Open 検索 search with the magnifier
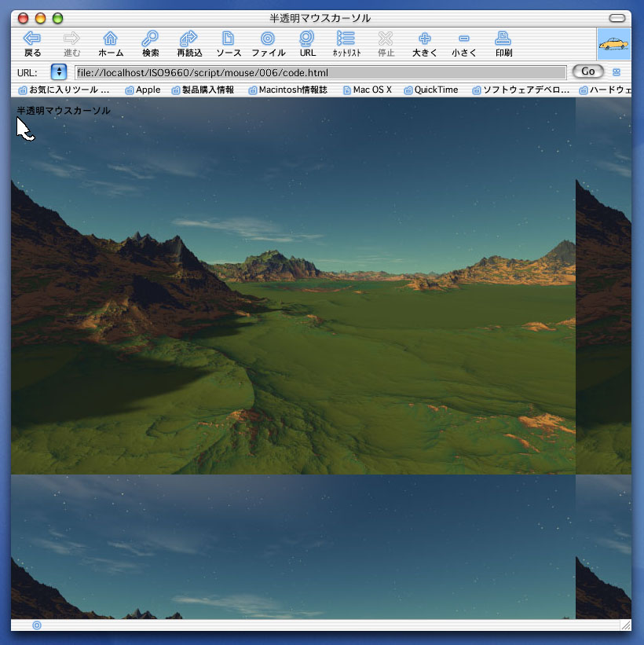 point(150,43)
